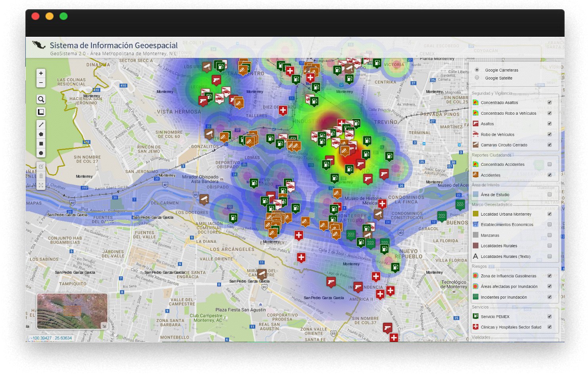588x379 pixels.
Task: Click the edit layers pencil icon
Action: point(41,167)
